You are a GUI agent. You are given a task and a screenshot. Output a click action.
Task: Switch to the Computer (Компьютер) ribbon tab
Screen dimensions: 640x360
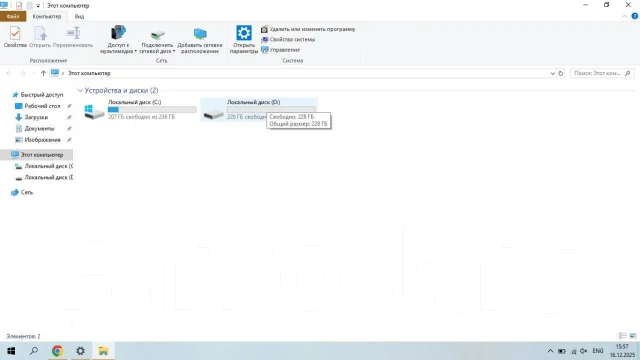(x=47, y=16)
